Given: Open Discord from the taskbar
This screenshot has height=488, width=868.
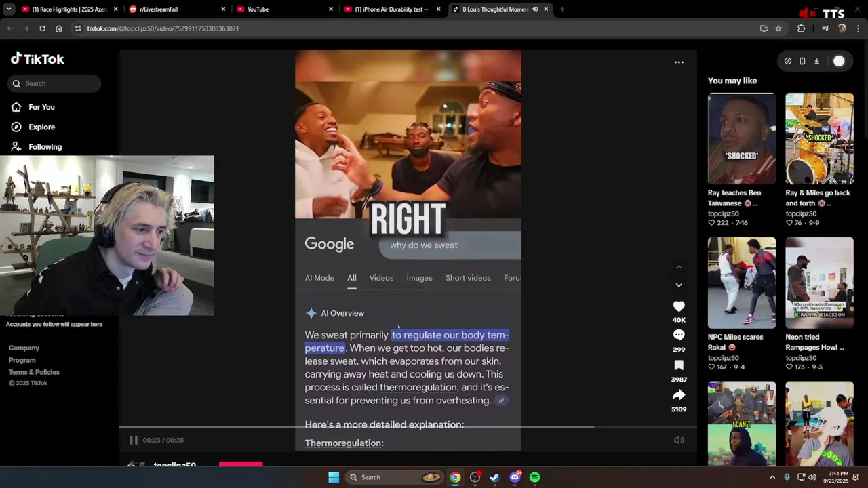Looking at the screenshot, I should pos(515,477).
